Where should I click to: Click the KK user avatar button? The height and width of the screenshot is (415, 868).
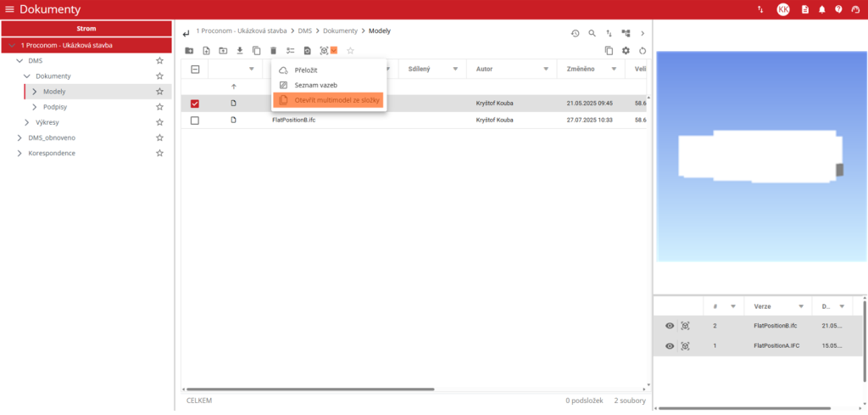pos(782,9)
